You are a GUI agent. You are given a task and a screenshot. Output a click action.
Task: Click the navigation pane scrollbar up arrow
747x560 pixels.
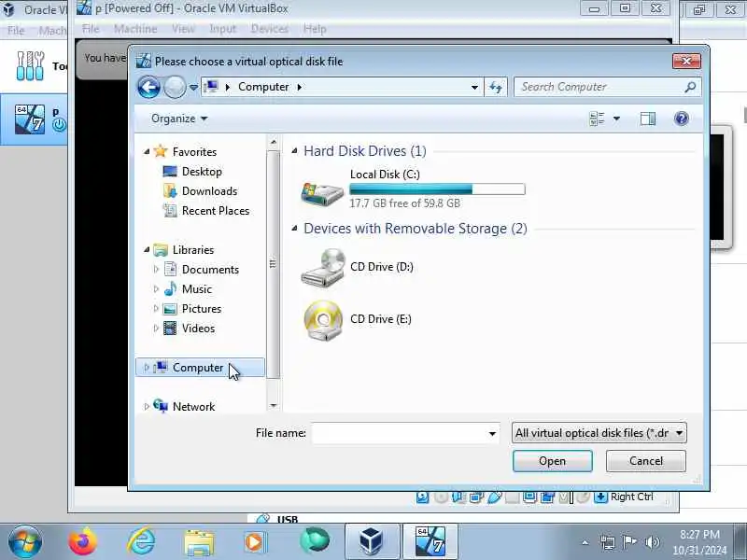[273, 142]
